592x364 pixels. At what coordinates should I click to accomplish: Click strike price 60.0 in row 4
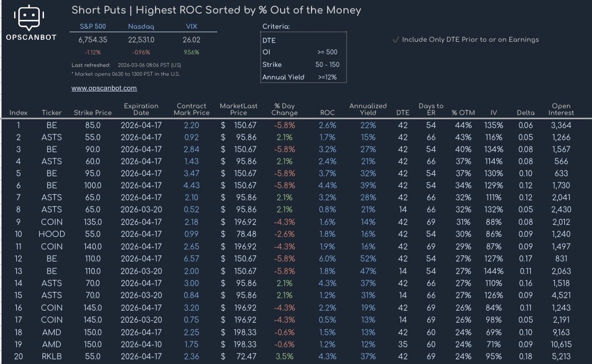point(93,162)
